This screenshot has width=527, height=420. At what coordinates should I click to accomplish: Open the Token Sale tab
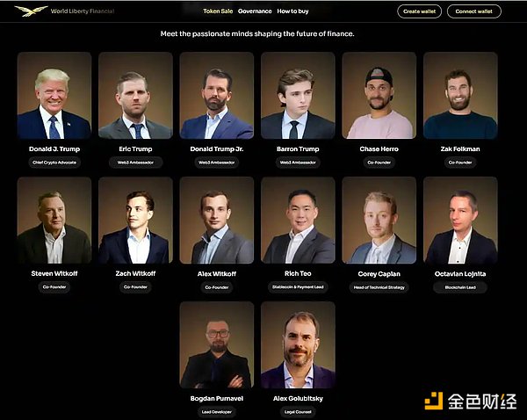pos(218,11)
